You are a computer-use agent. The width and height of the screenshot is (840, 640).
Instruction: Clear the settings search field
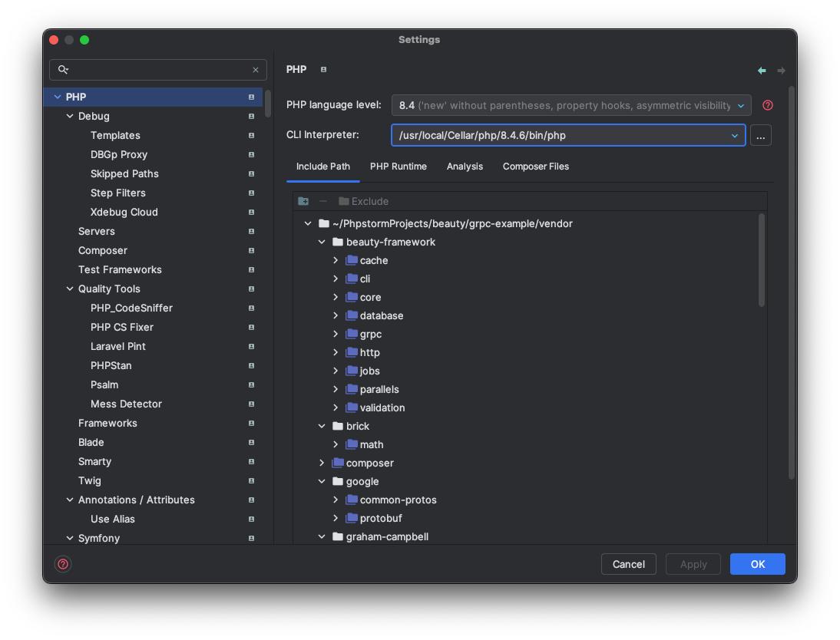pos(256,70)
